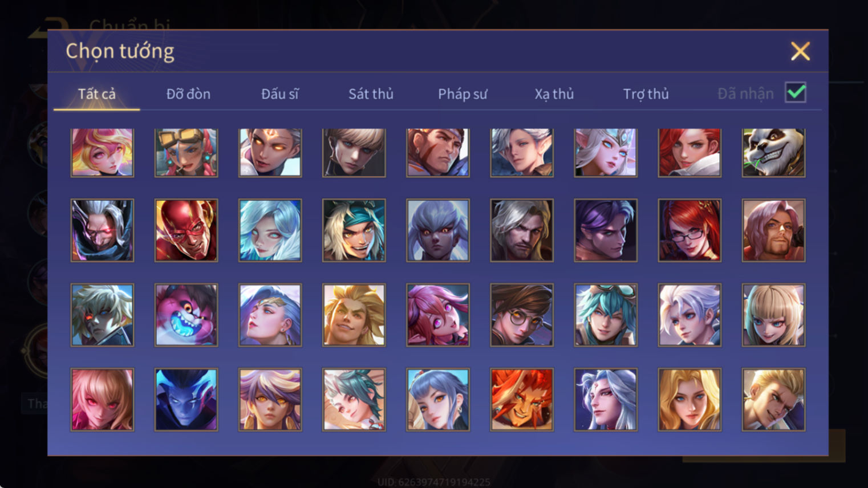This screenshot has width=868, height=488.
Task: Choose the teal-haired hero with goggles on head
Action: [606, 315]
